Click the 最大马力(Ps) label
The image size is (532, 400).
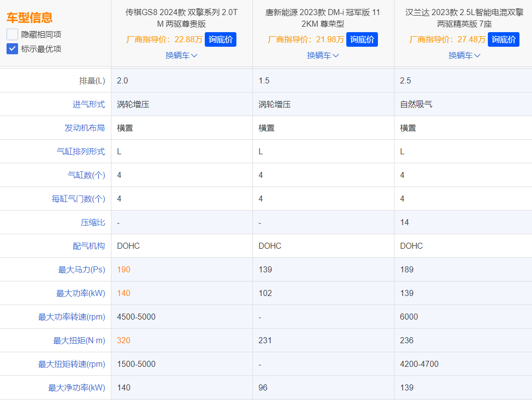(x=82, y=269)
